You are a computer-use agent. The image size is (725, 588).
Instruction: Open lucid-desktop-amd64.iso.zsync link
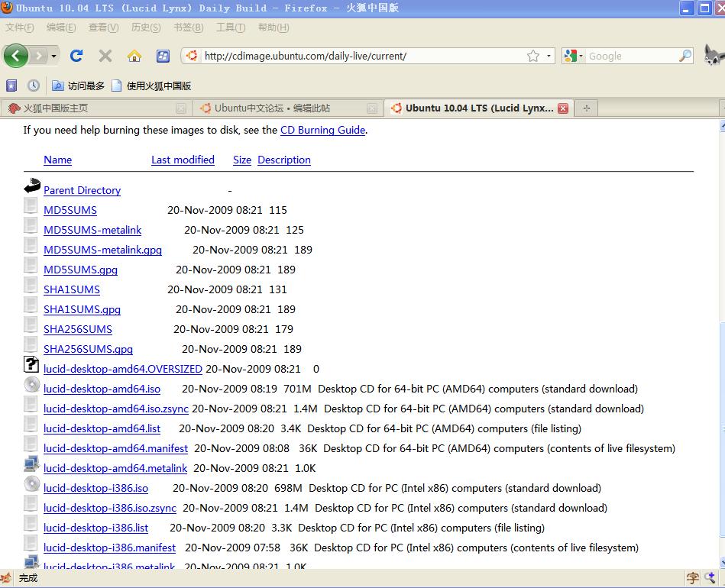pyautogui.click(x=115, y=409)
